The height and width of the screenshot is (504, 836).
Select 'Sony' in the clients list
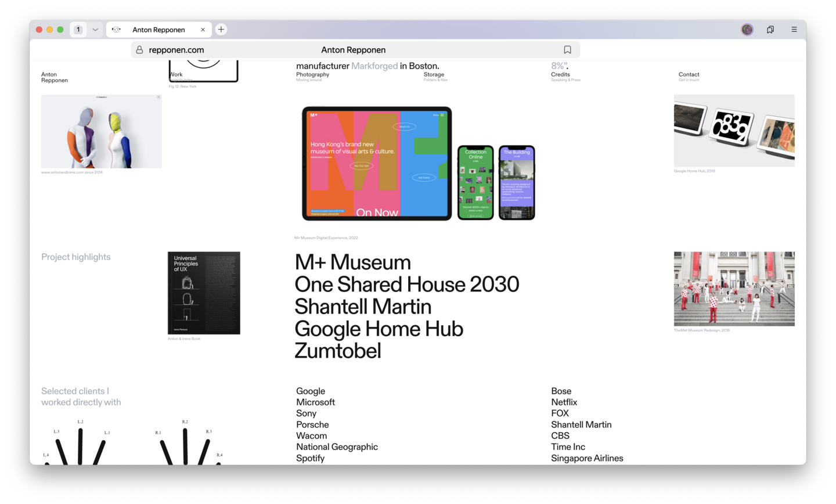pos(306,413)
